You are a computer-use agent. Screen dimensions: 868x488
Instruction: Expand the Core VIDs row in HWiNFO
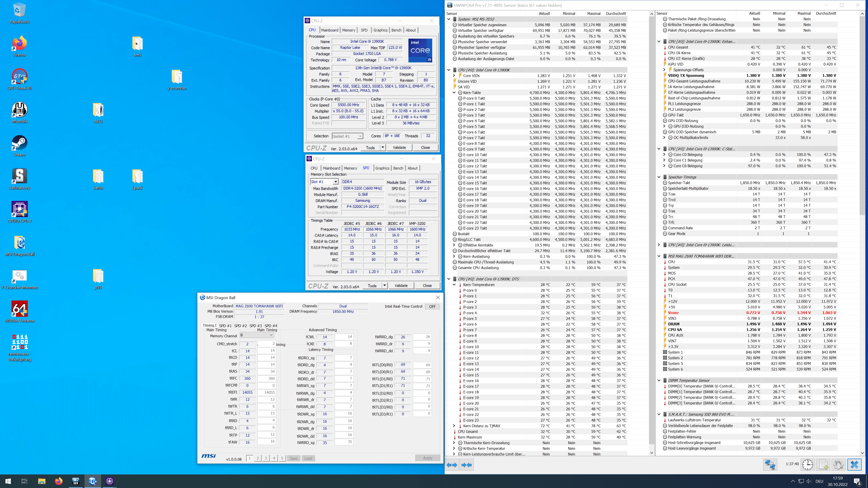click(454, 76)
